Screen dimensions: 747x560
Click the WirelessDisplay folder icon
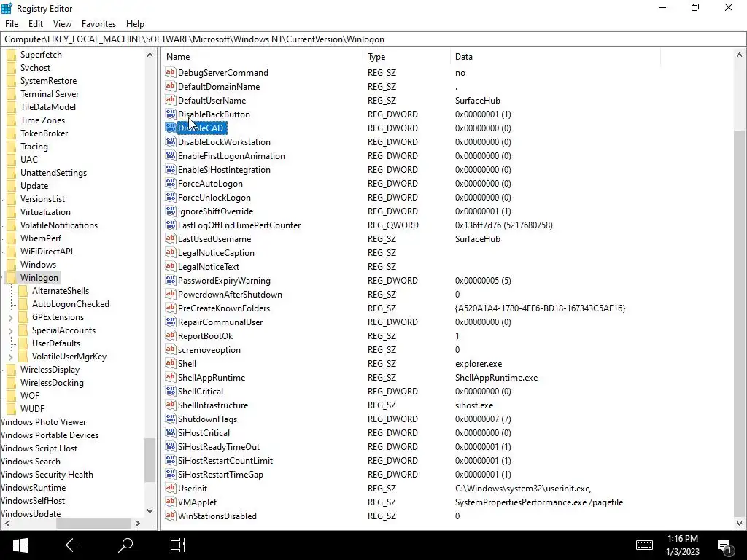[12, 370]
